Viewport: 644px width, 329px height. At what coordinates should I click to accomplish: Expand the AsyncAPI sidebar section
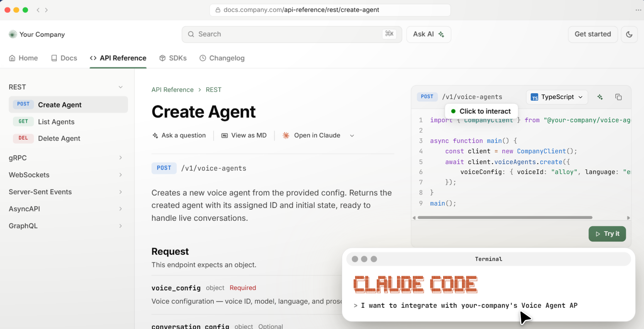pyautogui.click(x=121, y=209)
